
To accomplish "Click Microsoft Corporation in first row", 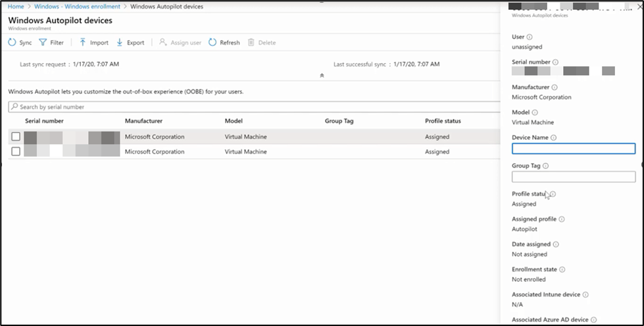I will (155, 137).
